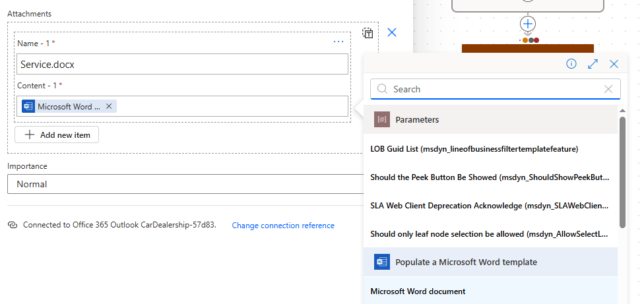Clear the dynamic content search box
Screen dimensions: 644x304
pyautogui.click(x=608, y=89)
